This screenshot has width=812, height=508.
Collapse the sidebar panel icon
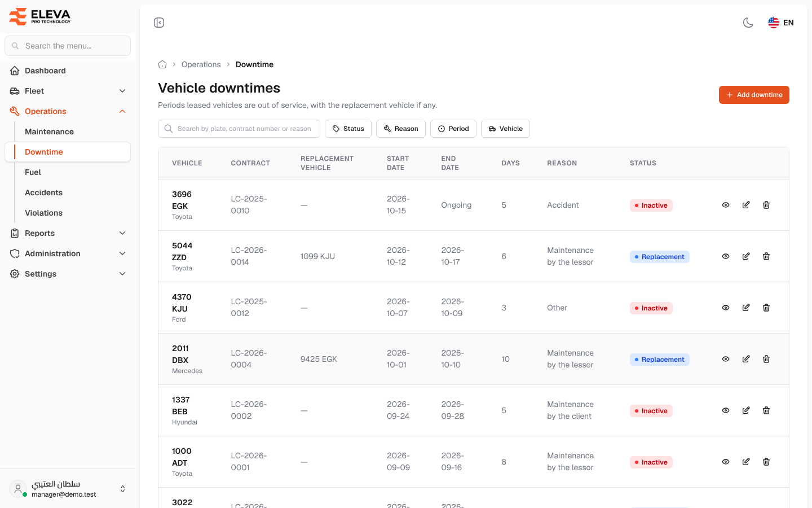(159, 23)
